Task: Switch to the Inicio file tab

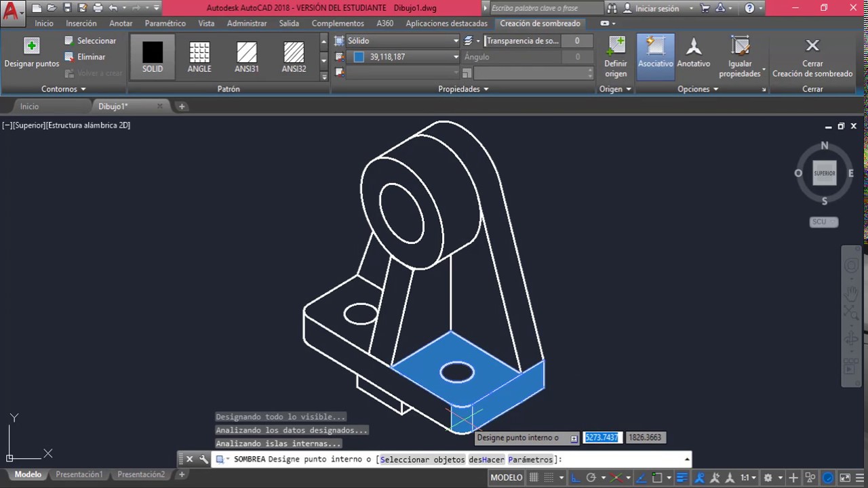Action: tap(29, 106)
